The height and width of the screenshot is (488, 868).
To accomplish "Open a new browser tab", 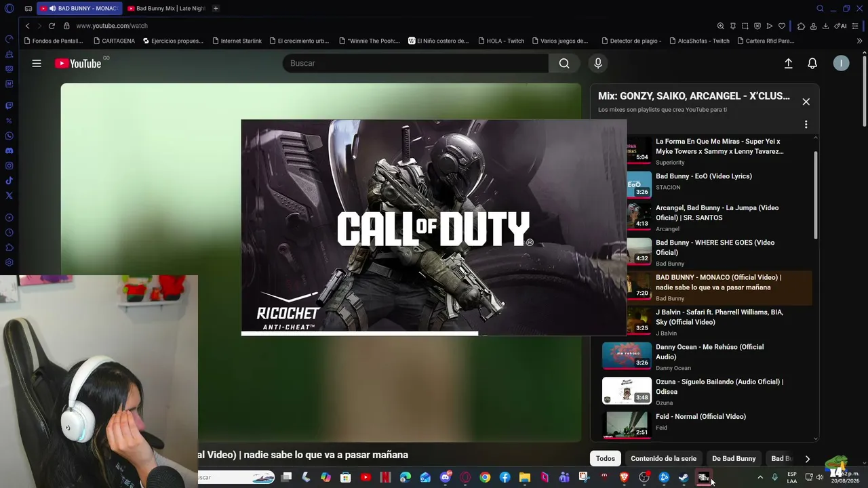I will (216, 9).
